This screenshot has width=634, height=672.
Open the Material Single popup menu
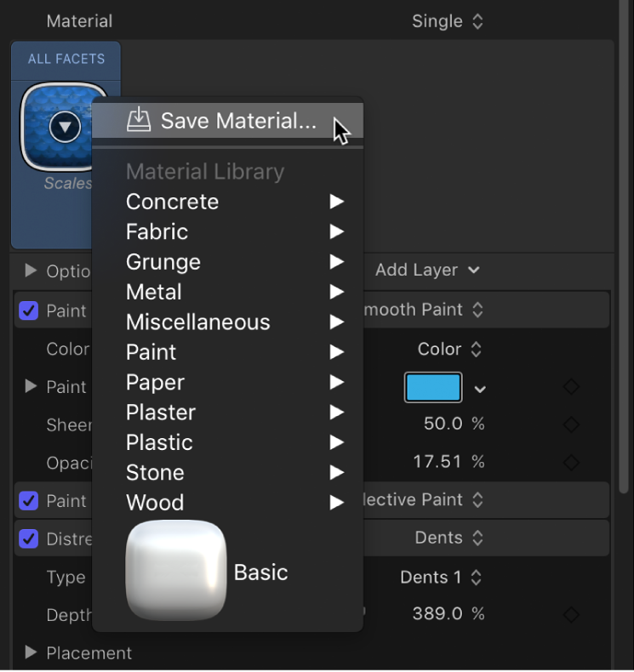tap(447, 21)
